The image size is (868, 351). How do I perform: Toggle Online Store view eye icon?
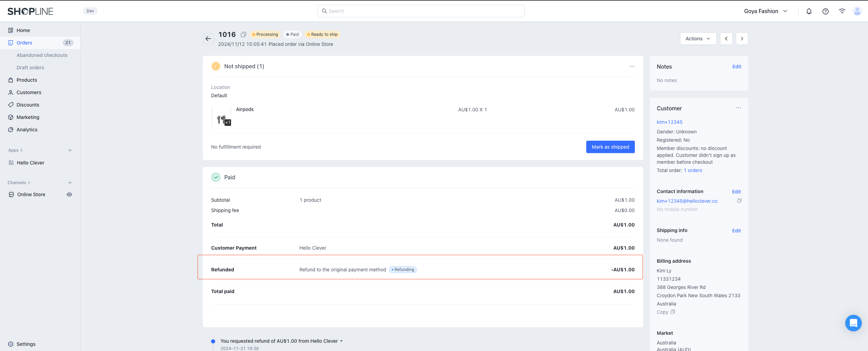69,194
